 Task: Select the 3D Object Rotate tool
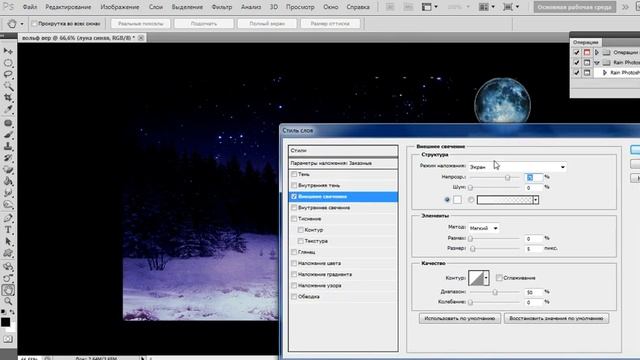[8, 267]
